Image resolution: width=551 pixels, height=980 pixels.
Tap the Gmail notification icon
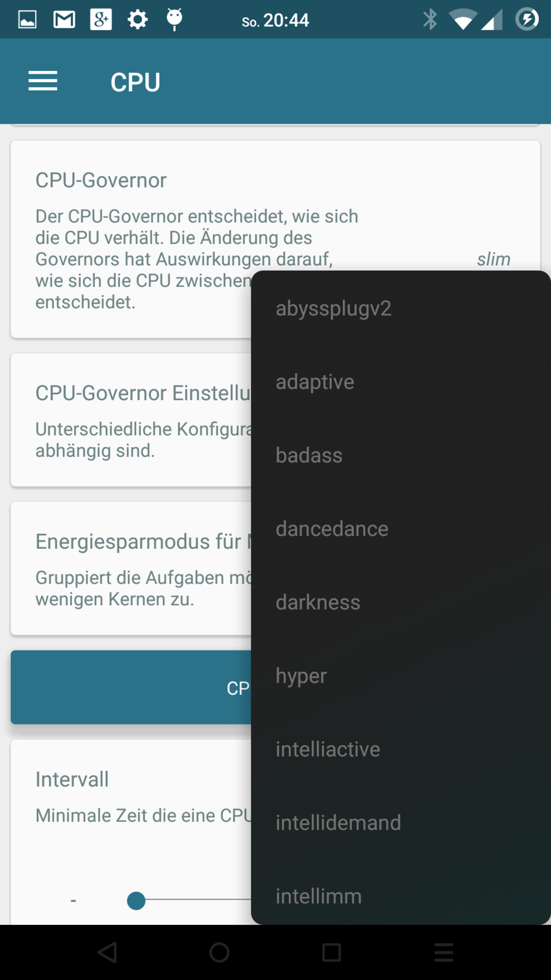coord(64,20)
